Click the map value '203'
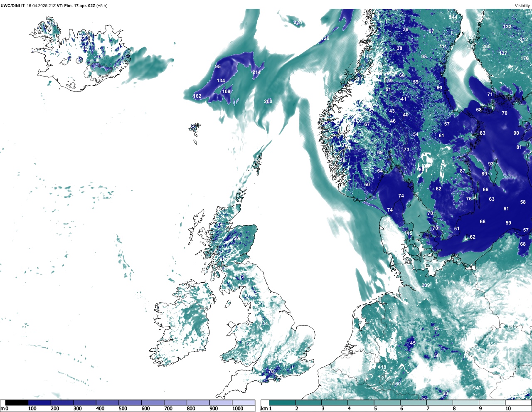 click(x=268, y=101)
